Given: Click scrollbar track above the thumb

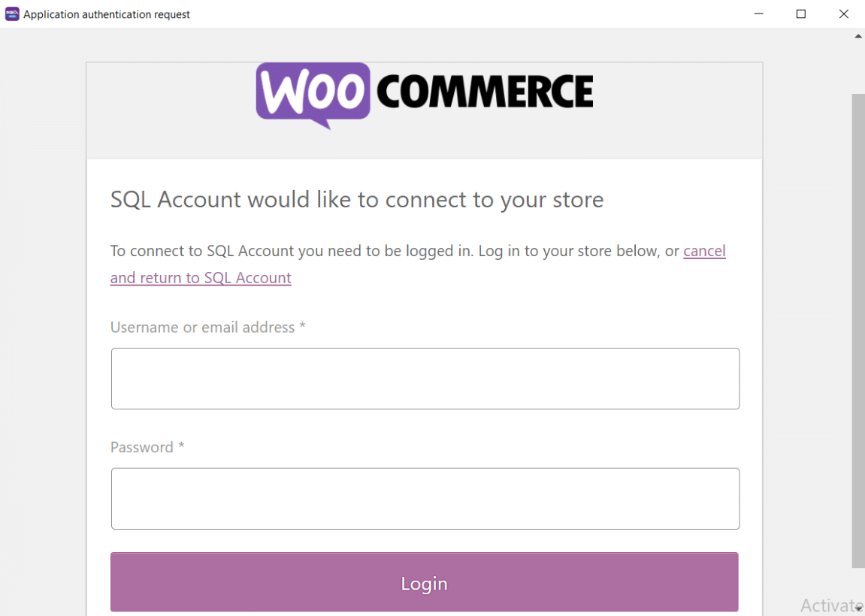Looking at the screenshot, I should pos(858,68).
